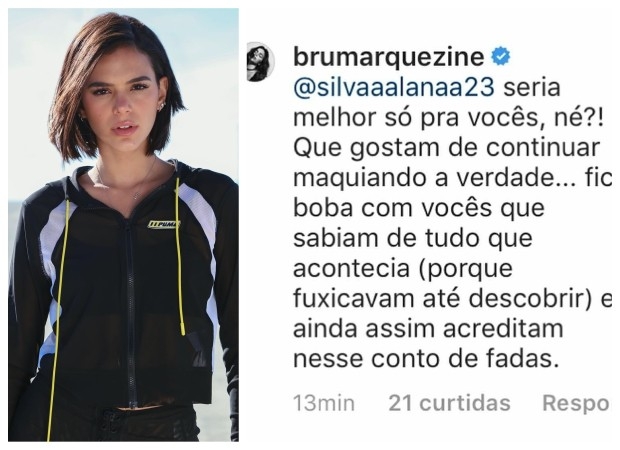The image size is (620, 450).
Task: Click the blue verified badge
Action: coord(500,57)
